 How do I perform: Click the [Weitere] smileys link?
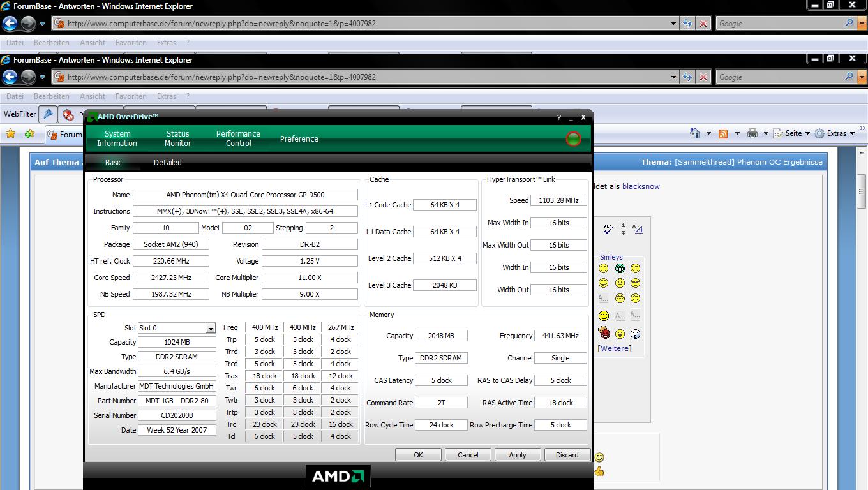click(615, 348)
